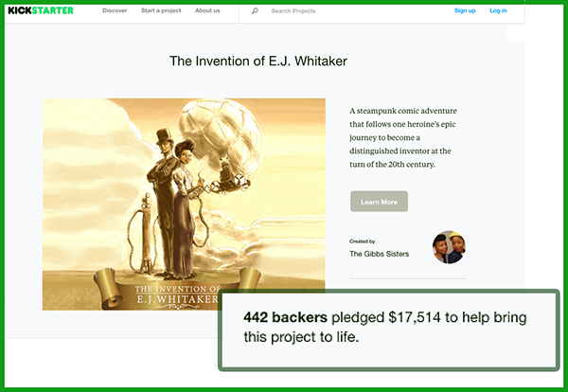Click the 'this project to life' text
Image resolution: width=568 pixels, height=392 pixels.
301,337
